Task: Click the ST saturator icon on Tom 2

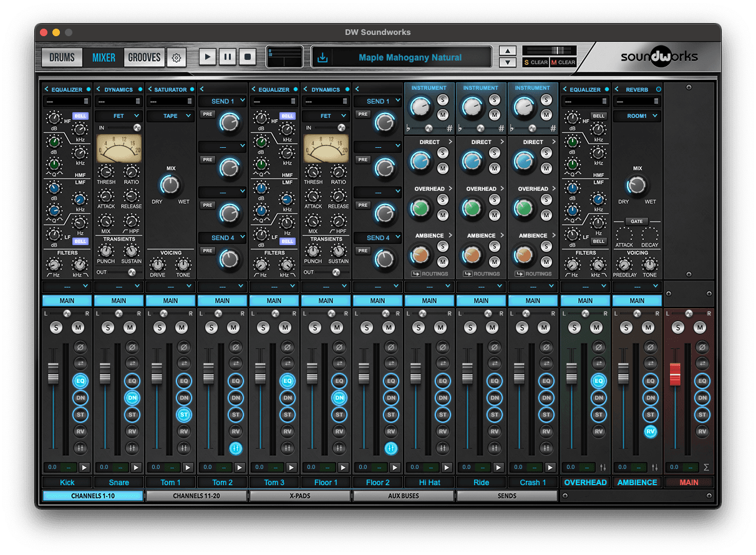Action: (x=236, y=414)
